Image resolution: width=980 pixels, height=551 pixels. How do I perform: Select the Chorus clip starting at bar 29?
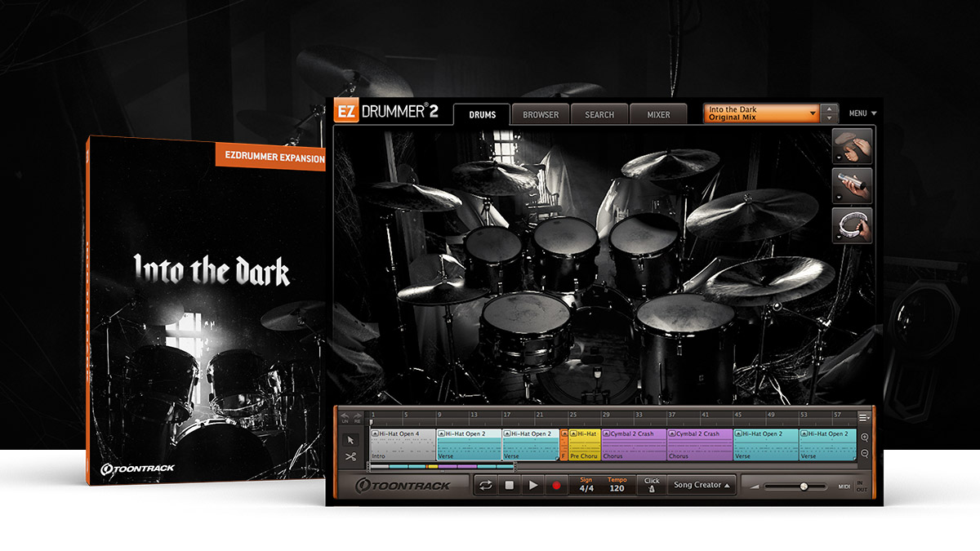coord(634,445)
